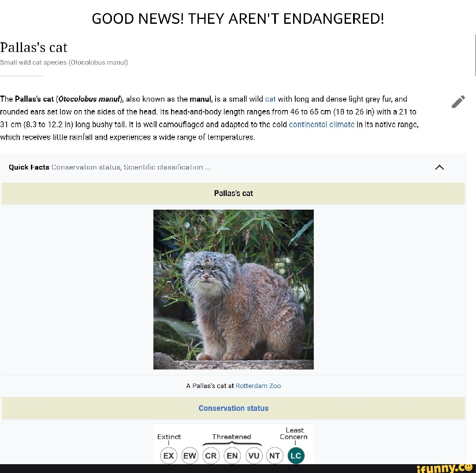Screen dimensions: 476x473
Task: Select the EX extinct status circle
Action: pos(168,455)
